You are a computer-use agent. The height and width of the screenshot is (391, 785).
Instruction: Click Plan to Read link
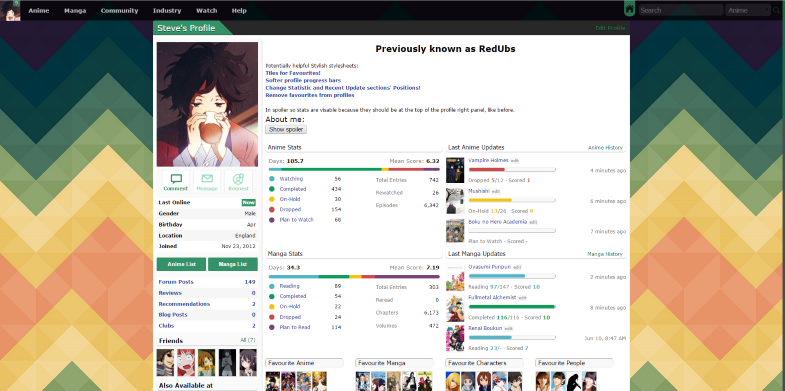coord(295,327)
